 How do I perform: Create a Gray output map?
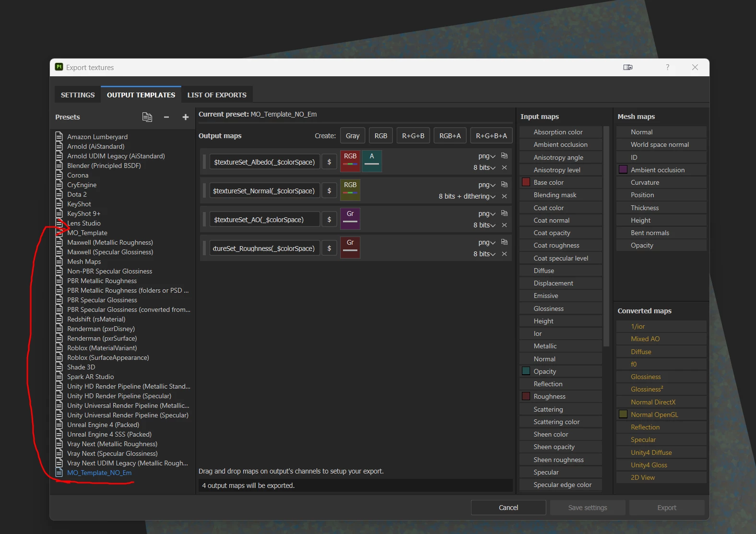click(353, 136)
